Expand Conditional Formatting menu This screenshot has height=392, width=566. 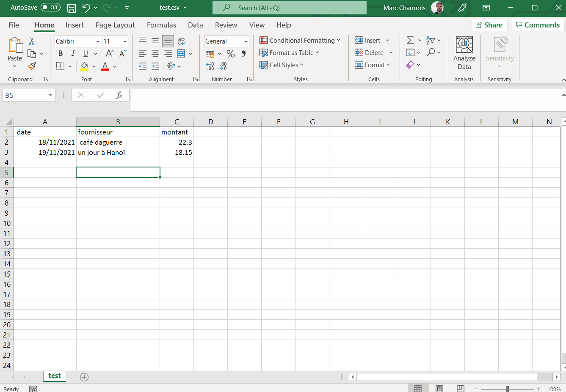pyautogui.click(x=300, y=40)
